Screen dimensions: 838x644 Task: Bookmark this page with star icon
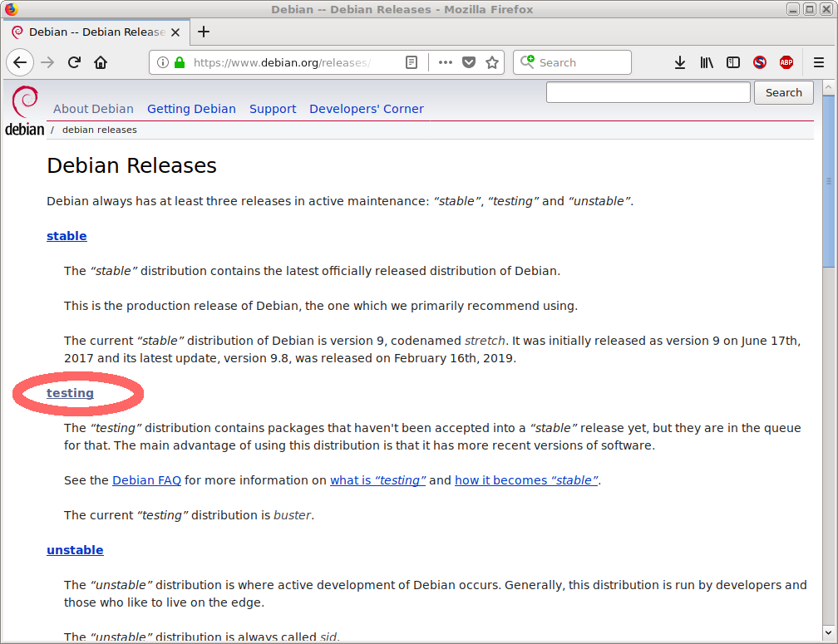(x=492, y=62)
